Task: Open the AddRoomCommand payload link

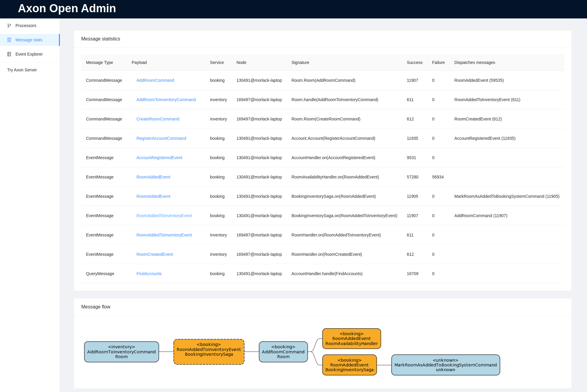Action: pos(155,80)
